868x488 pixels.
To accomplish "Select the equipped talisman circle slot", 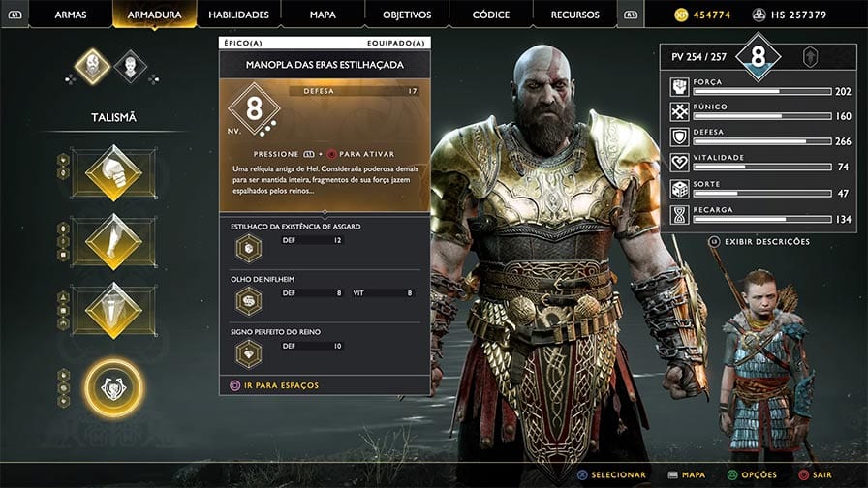I will coord(113,388).
